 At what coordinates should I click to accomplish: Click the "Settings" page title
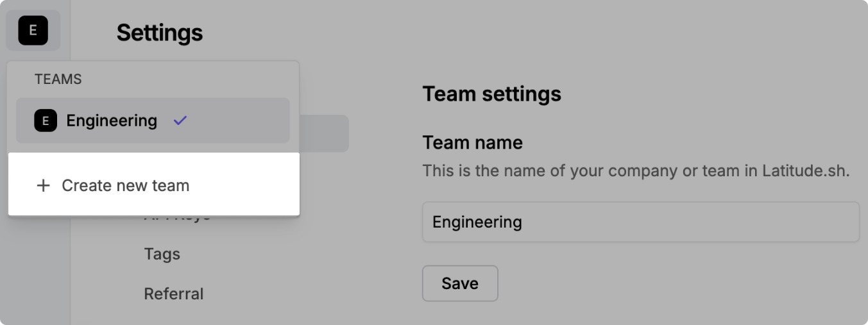coord(159,32)
